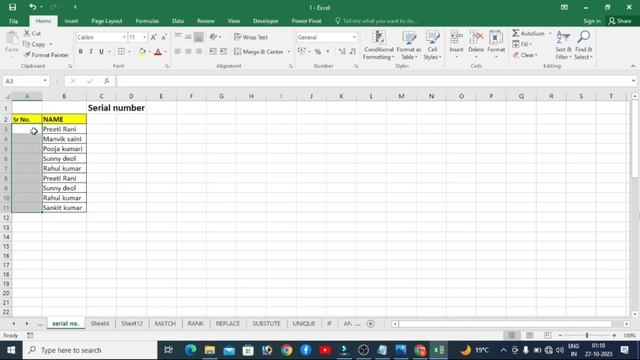
Task: Click the Paste clipboard icon
Action: click(12, 39)
